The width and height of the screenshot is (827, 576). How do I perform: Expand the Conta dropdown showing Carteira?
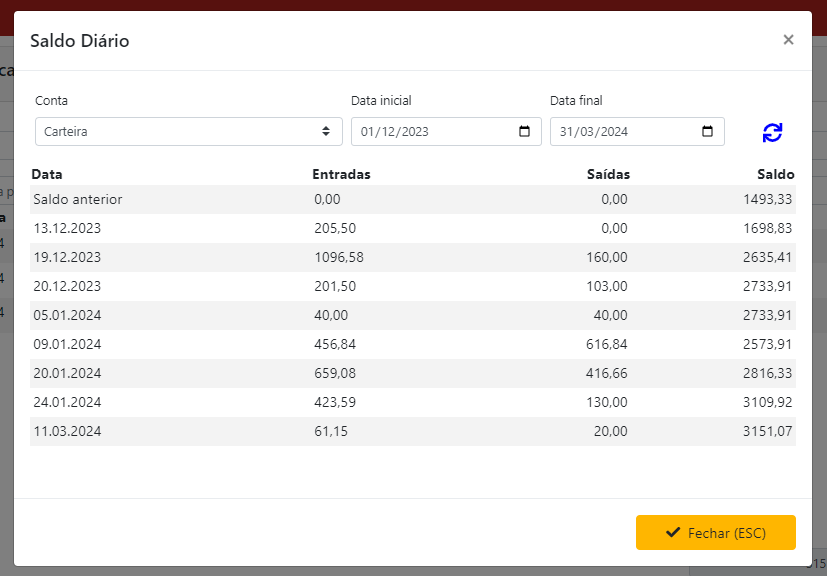[x=188, y=132]
